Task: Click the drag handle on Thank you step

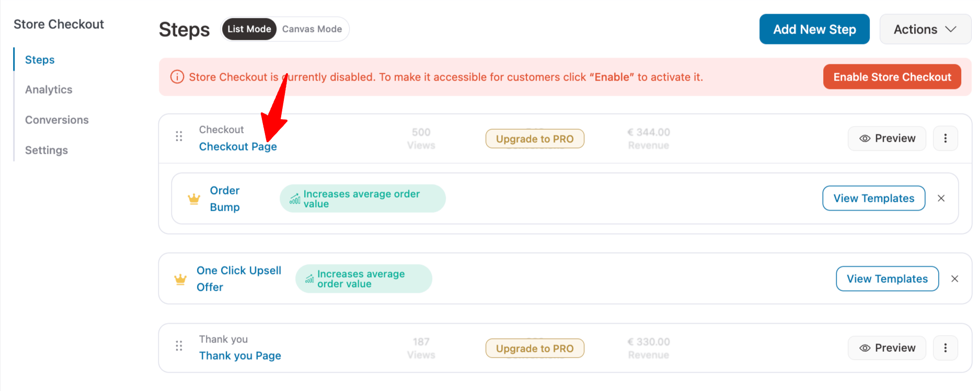Action: point(179,346)
